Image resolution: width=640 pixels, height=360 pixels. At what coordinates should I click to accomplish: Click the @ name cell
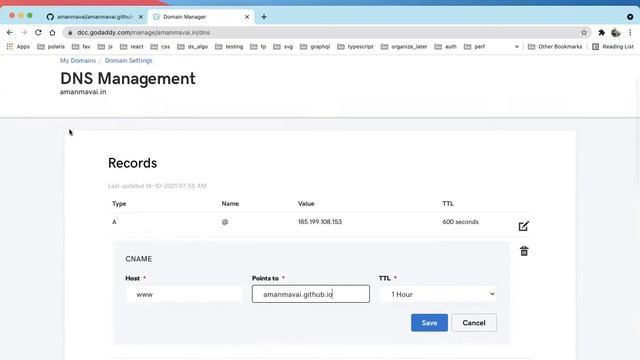[x=225, y=222]
